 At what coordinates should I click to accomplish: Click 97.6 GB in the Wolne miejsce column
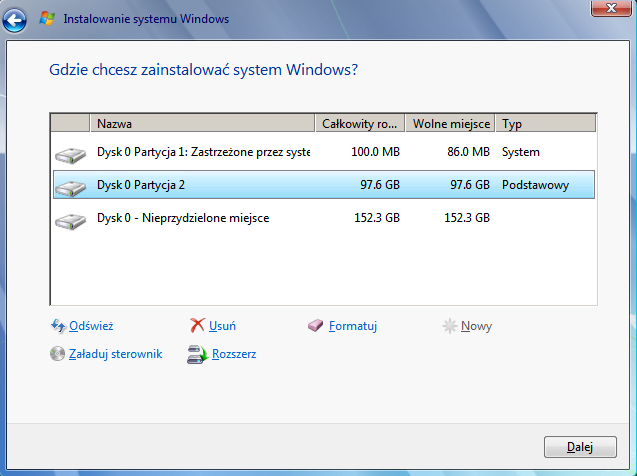click(470, 185)
